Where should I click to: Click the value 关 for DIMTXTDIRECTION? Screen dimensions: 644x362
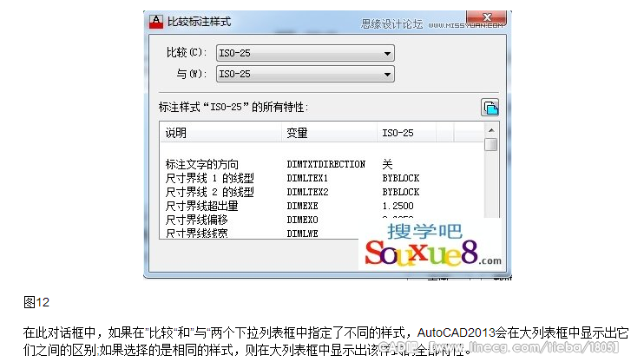387,164
